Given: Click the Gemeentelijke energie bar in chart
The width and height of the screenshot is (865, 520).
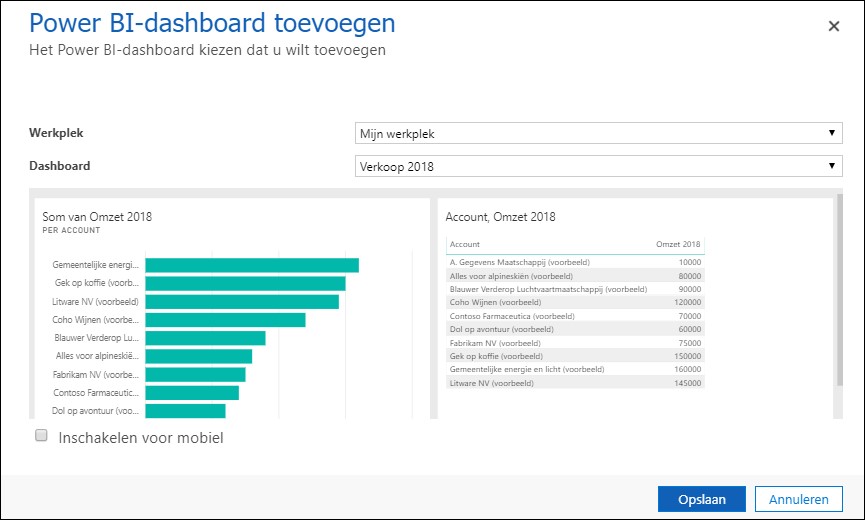Looking at the screenshot, I should point(251,265).
